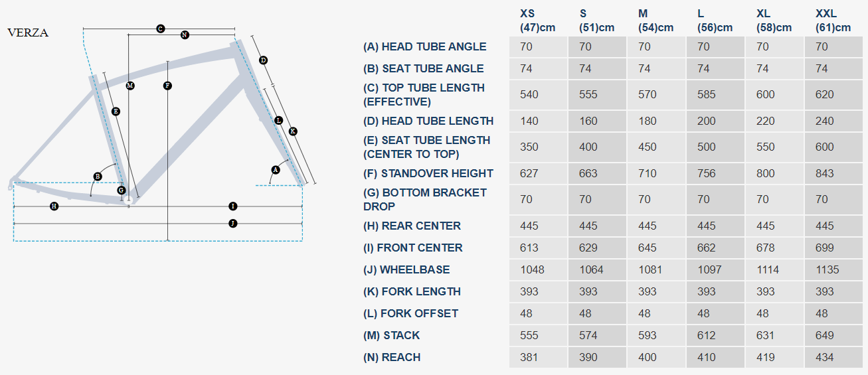
Task: Click the B seat angle marker
Action: [x=98, y=176]
